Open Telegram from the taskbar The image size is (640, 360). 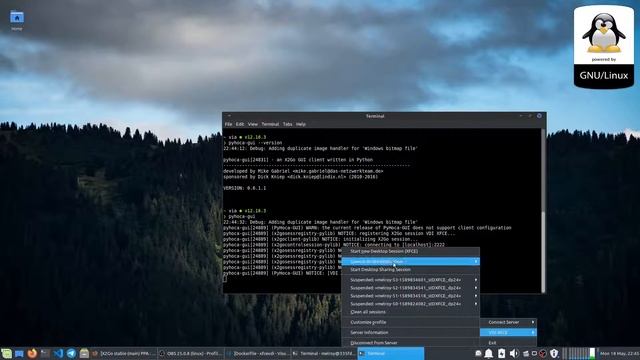(x=71, y=353)
